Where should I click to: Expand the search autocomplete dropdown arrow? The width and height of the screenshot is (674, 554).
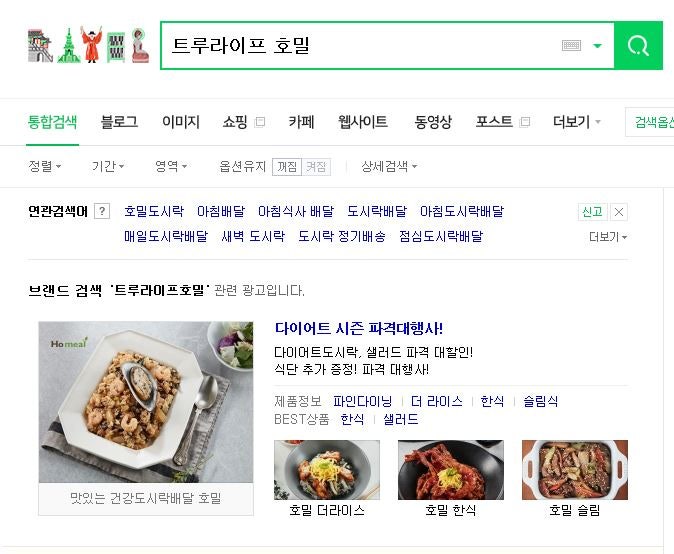click(597, 46)
